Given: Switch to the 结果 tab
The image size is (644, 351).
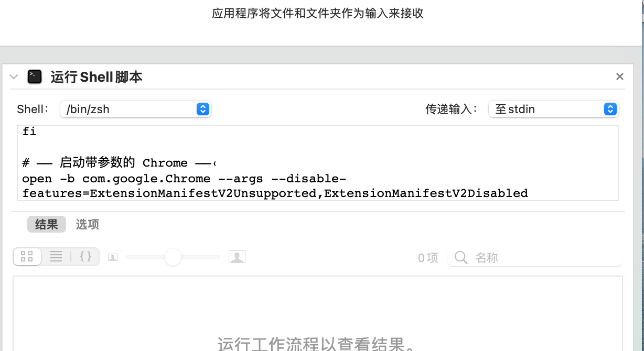Looking at the screenshot, I should pyautogui.click(x=46, y=224).
